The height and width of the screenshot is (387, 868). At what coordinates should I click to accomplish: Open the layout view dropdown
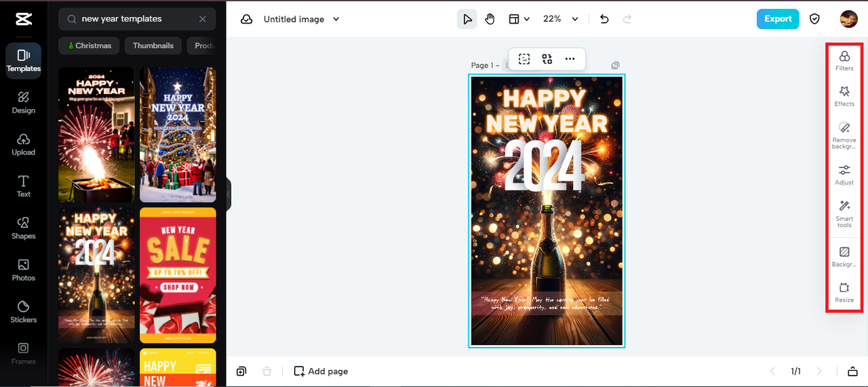pos(519,19)
